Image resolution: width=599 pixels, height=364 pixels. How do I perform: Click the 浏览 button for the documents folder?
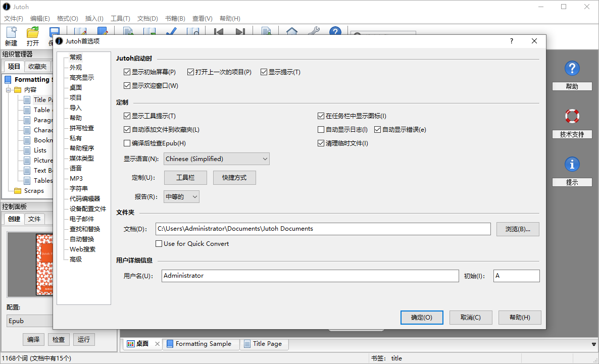(518, 229)
